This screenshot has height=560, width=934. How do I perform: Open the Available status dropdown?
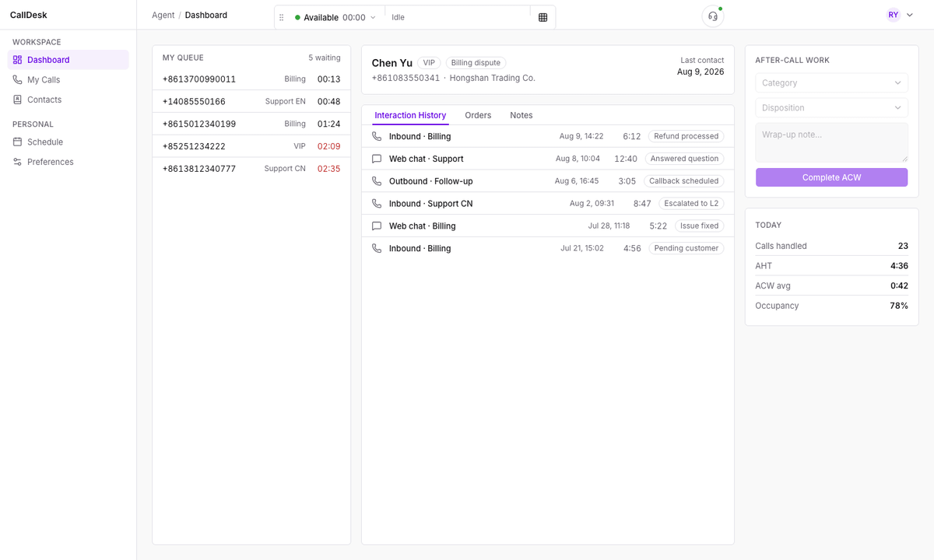(335, 17)
